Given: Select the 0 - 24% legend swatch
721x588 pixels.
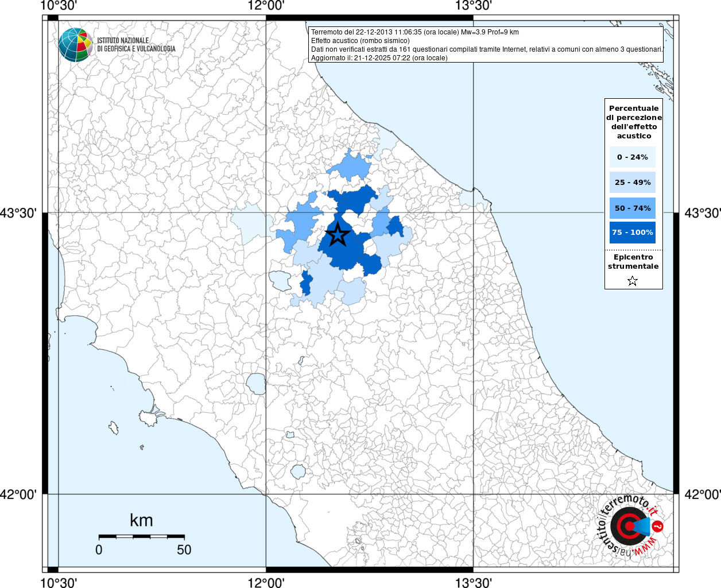Looking at the screenshot, I should (x=633, y=157).
